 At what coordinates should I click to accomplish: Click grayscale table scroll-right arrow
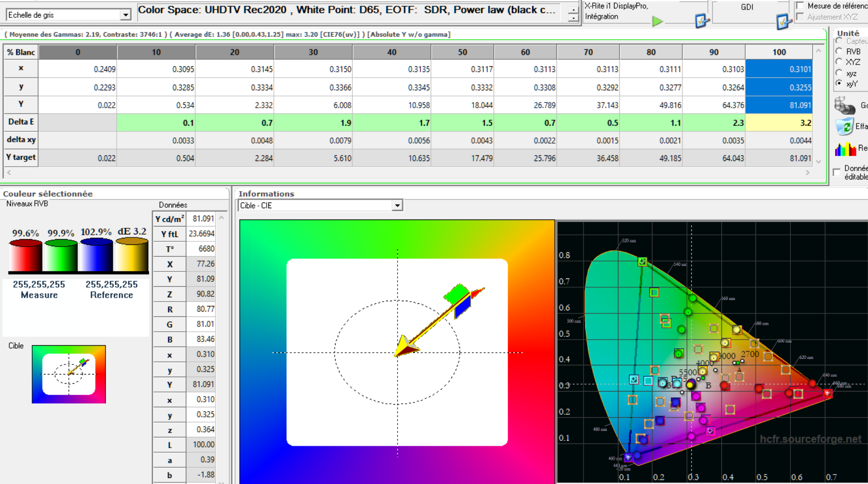coord(808,172)
